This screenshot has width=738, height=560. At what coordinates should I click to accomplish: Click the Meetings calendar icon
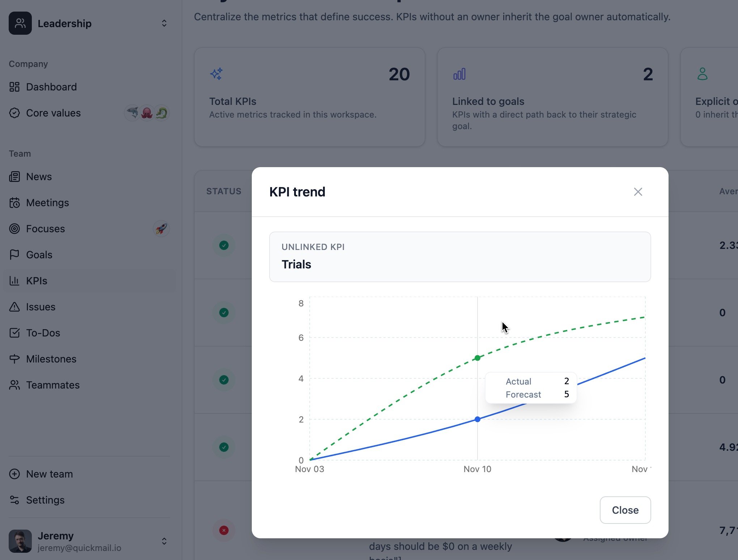coord(14,203)
